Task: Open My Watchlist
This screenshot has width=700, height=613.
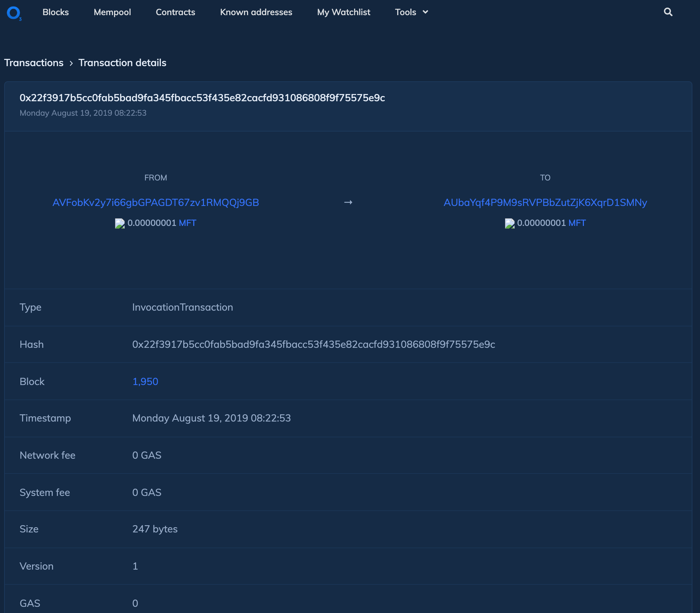Action: pos(343,12)
